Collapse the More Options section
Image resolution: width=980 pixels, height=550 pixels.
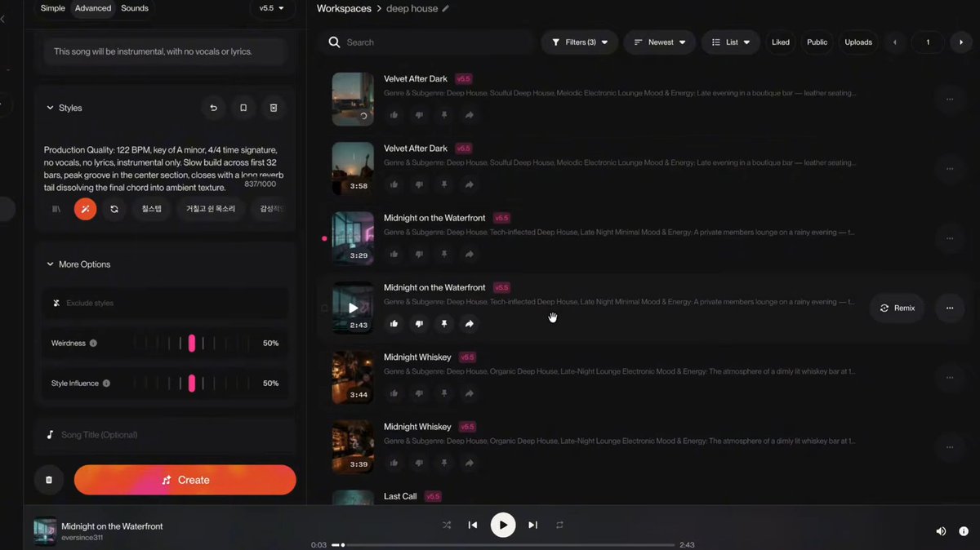click(x=78, y=264)
